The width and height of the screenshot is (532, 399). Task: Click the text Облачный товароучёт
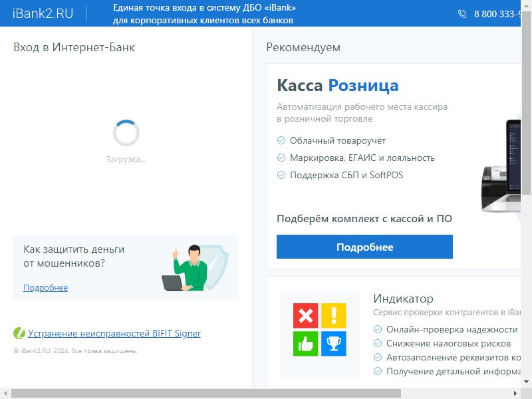click(x=338, y=140)
